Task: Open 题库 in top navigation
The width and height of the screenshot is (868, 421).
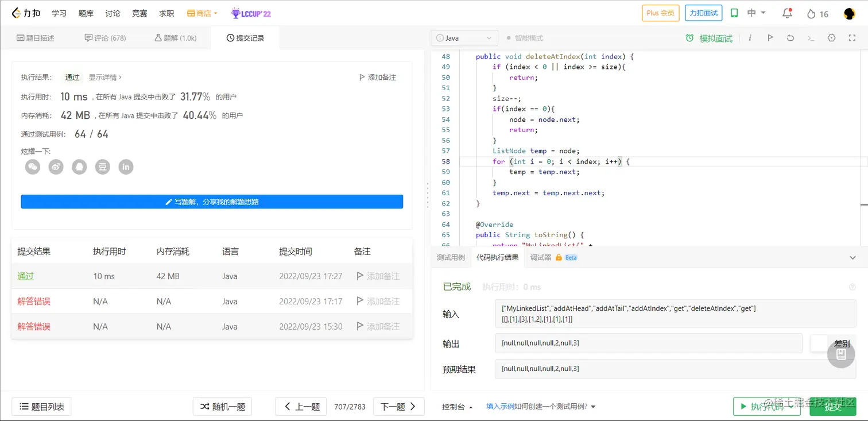Action: [86, 13]
